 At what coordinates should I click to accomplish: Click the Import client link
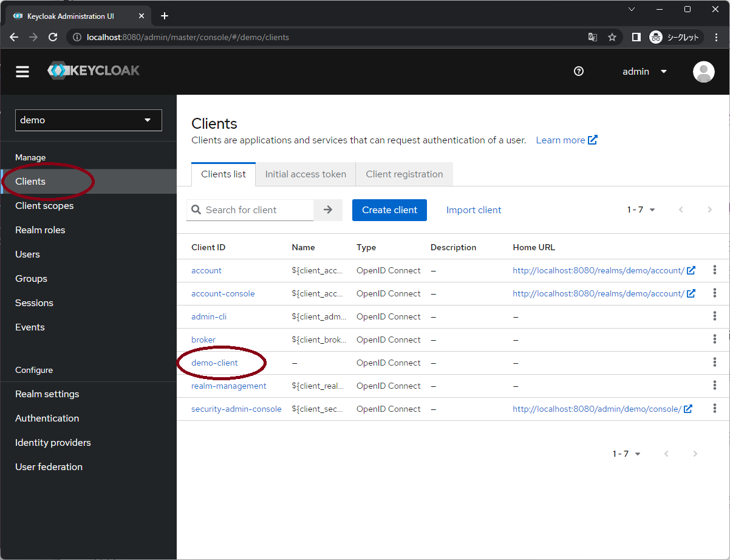point(474,210)
